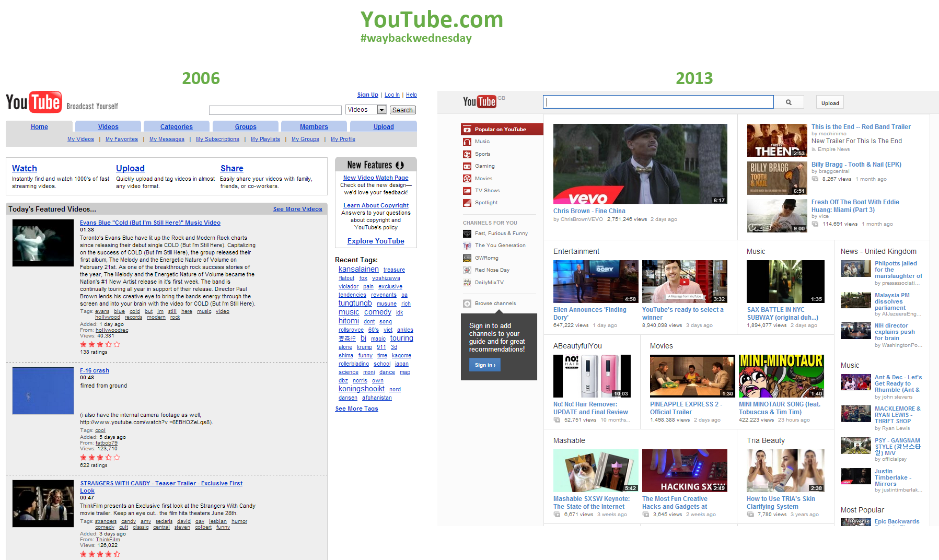
Task: Open Justin Timberlake Mirrors video title
Action: [x=893, y=477]
